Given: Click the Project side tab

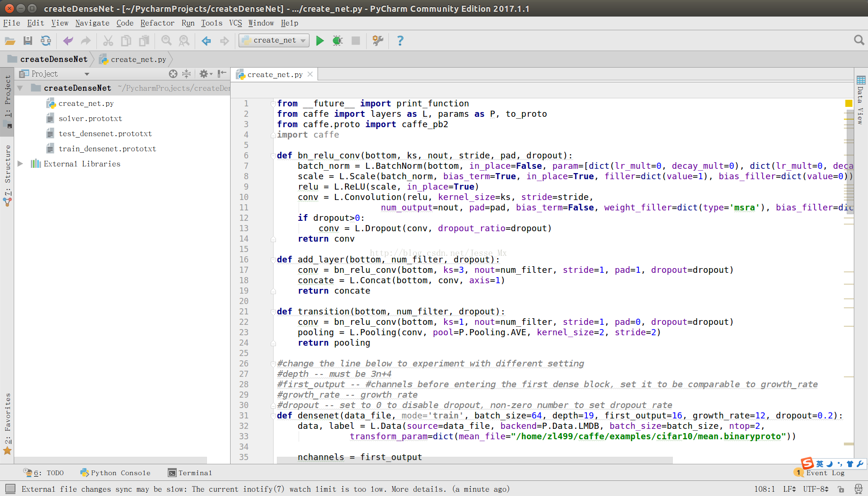Looking at the screenshot, I should [8, 101].
